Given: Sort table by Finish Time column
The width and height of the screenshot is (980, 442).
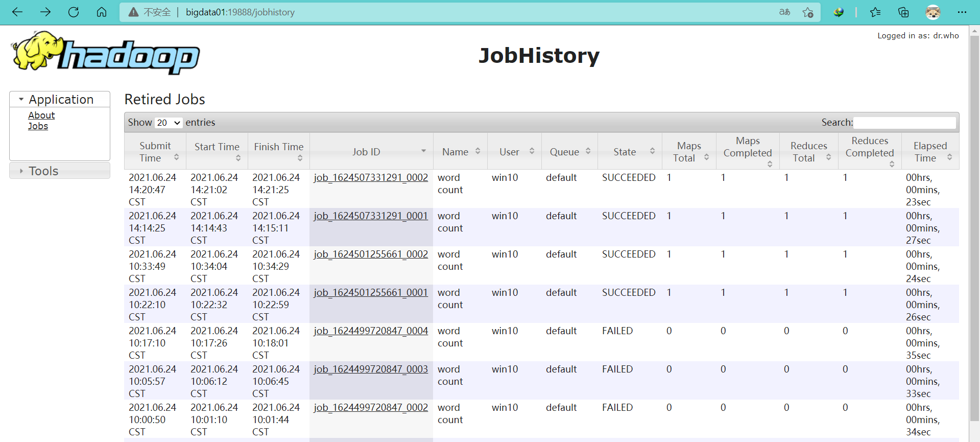Looking at the screenshot, I should click(x=279, y=151).
